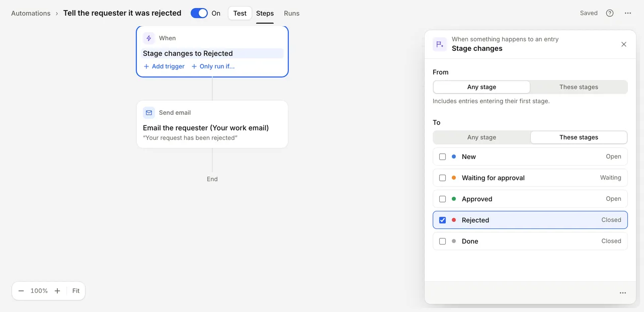Check the Done stage checkbox
Image resolution: width=644 pixels, height=312 pixels.
(x=442, y=241)
